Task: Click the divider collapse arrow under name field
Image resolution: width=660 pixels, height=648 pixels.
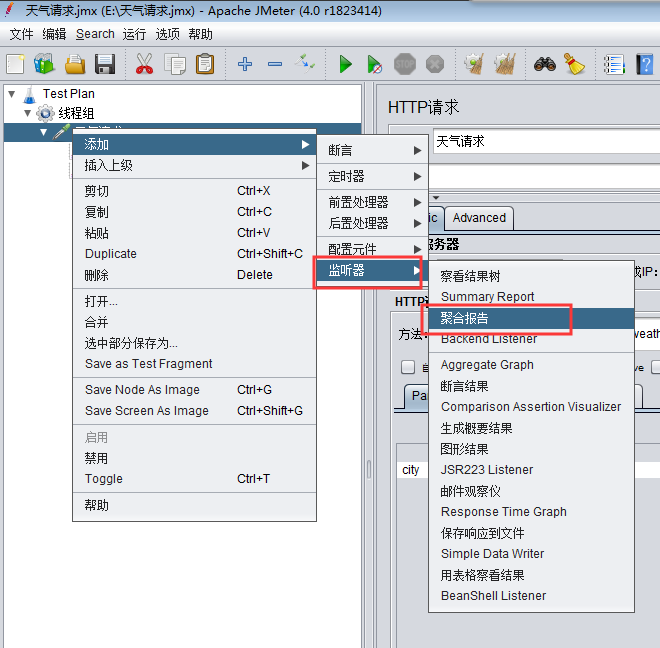Action: [x=436, y=197]
